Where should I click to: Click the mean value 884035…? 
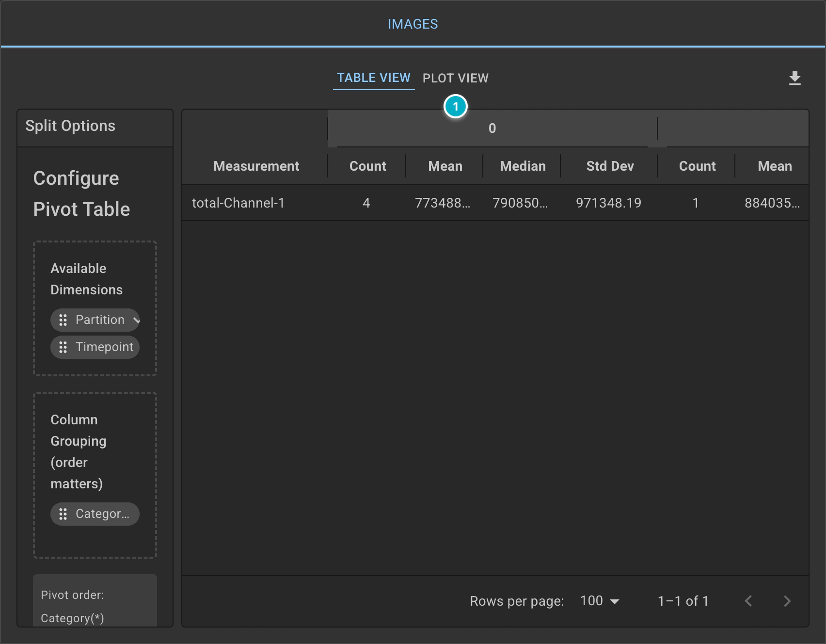[773, 203]
